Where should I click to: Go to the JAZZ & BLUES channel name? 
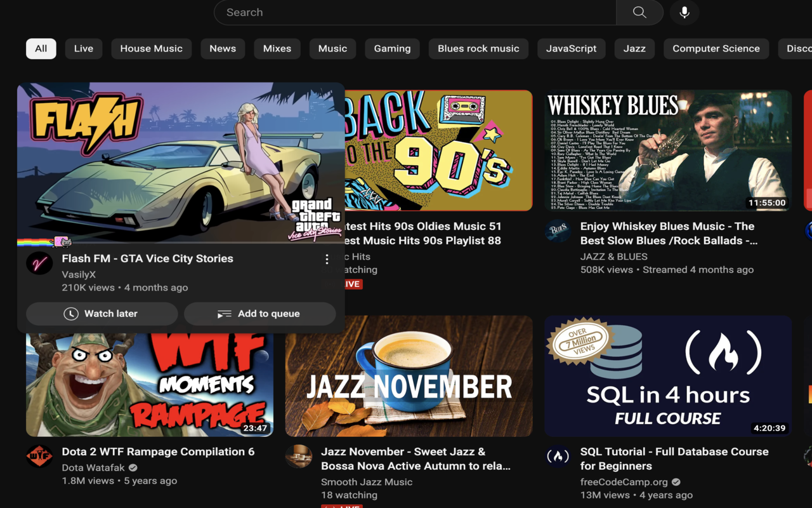[x=613, y=257]
